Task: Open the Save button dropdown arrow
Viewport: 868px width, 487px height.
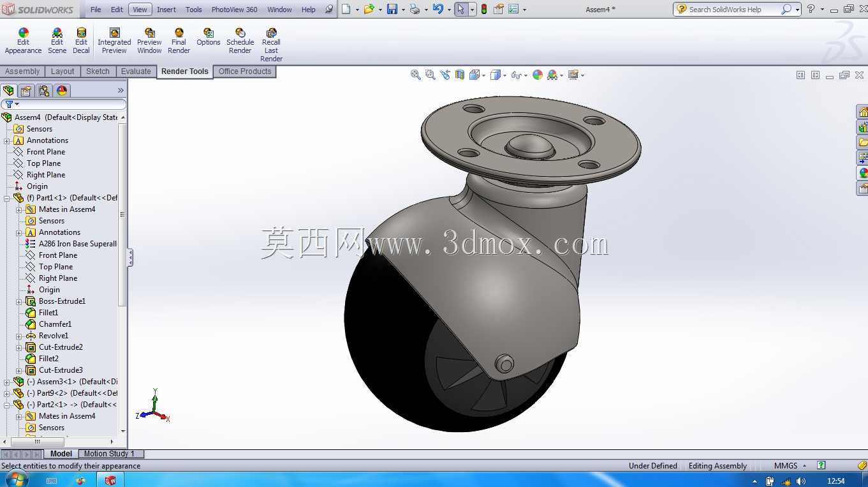Action: (x=402, y=10)
